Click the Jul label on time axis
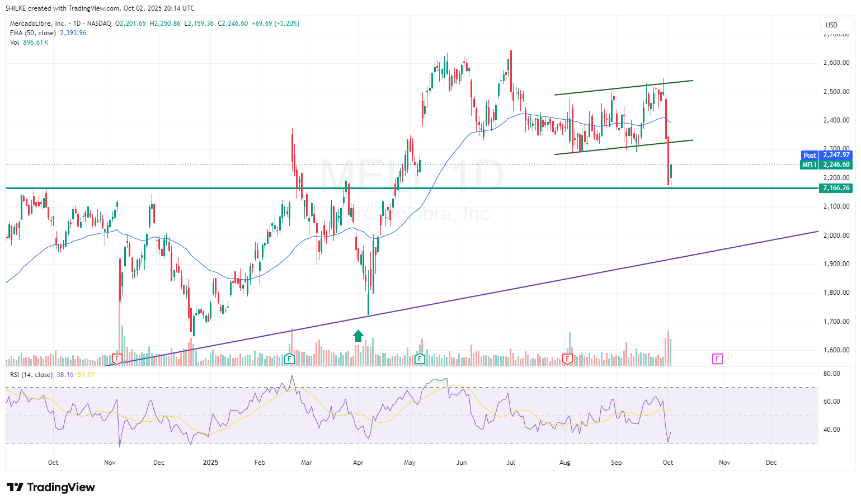861x504 pixels. tap(511, 463)
